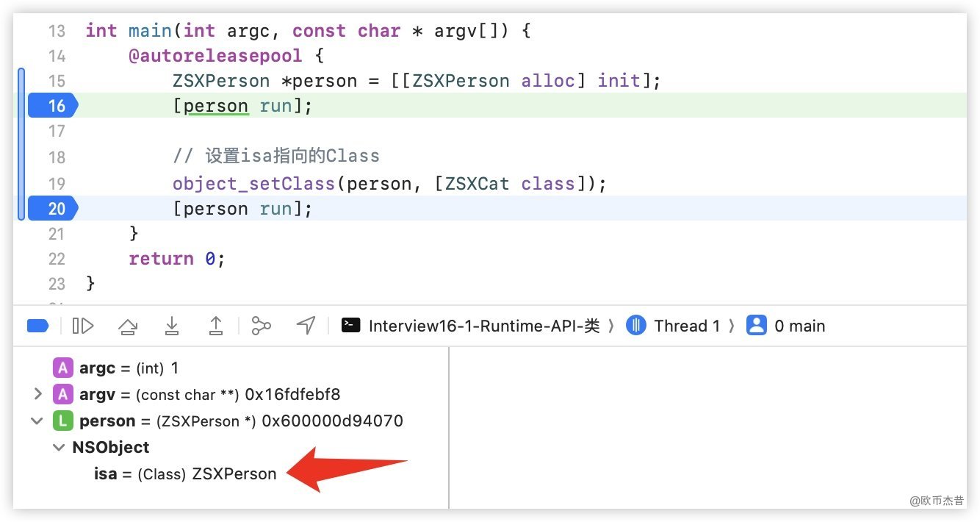Image resolution: width=980 pixels, height=522 pixels.
Task: Click line number 19 in the gutter
Action: pos(57,183)
